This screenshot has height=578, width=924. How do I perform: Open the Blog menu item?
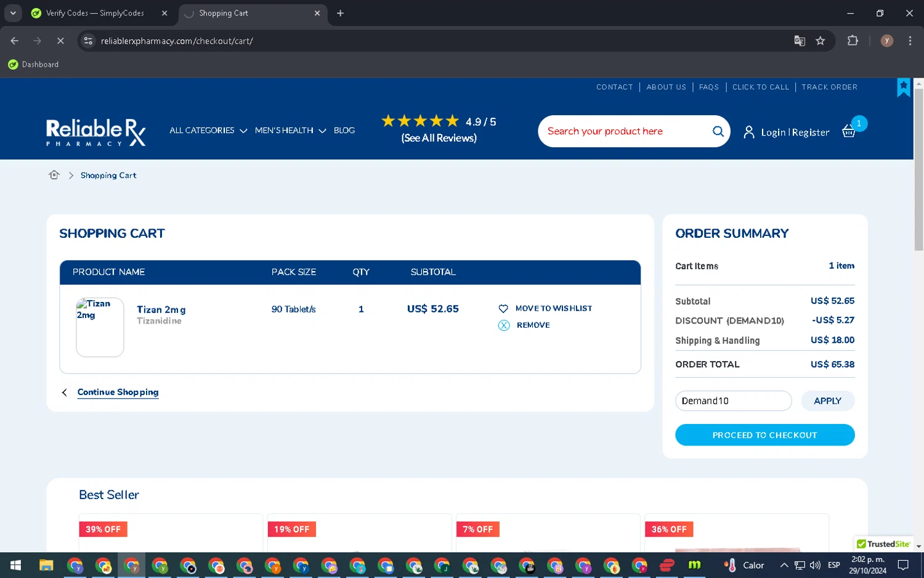344,131
